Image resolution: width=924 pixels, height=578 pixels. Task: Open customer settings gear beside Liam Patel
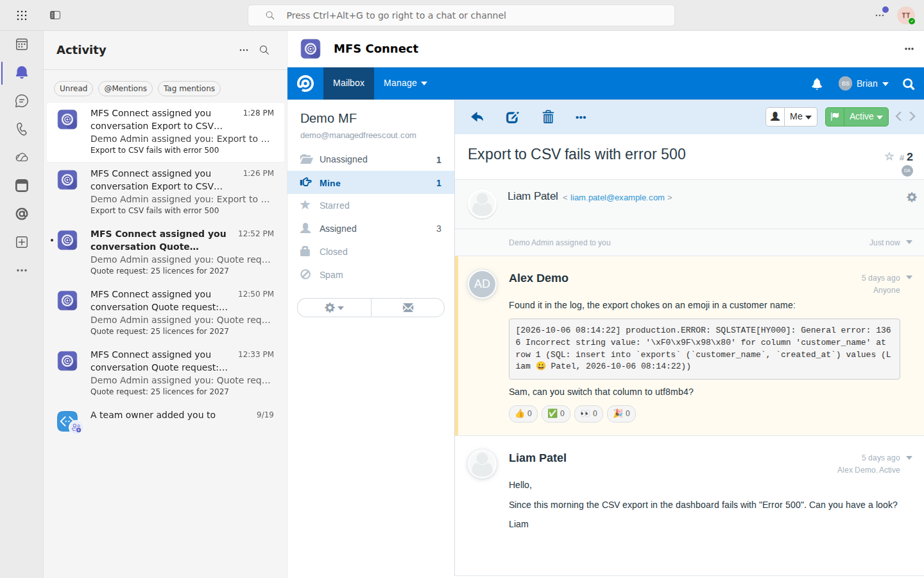(912, 197)
